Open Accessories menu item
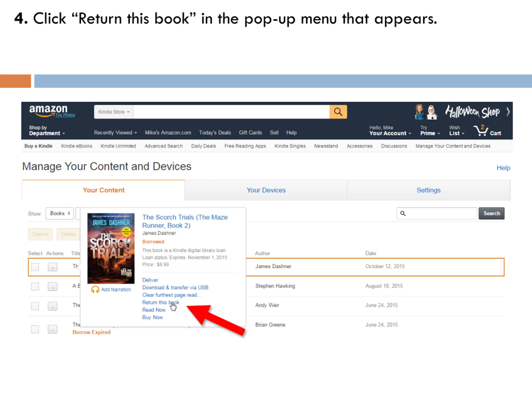 (x=359, y=146)
